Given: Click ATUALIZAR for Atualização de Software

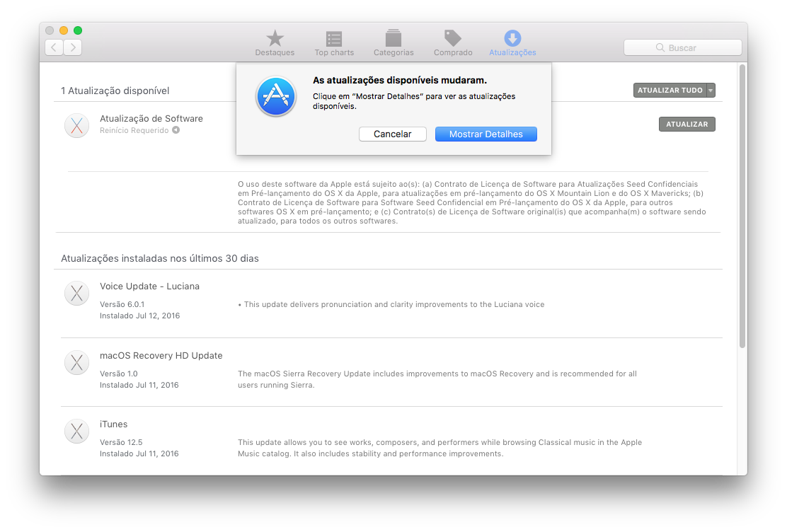Looking at the screenshot, I should click(x=687, y=124).
